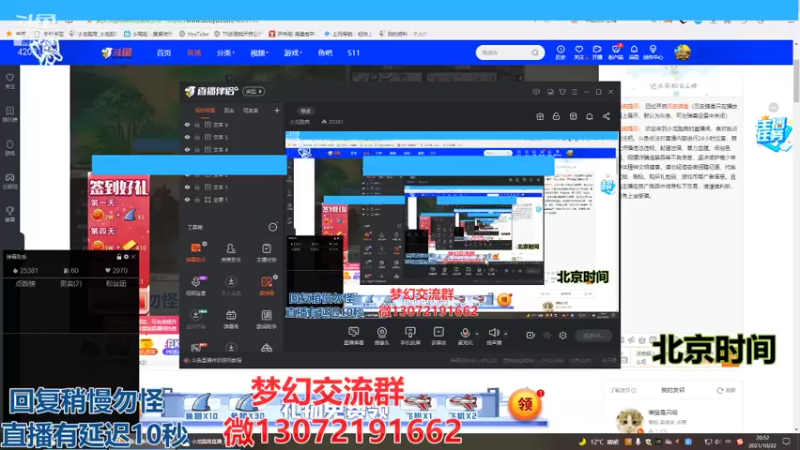This screenshot has height=450, width=800.
Task: Switch to the first orange scene tab
Action: point(205,110)
